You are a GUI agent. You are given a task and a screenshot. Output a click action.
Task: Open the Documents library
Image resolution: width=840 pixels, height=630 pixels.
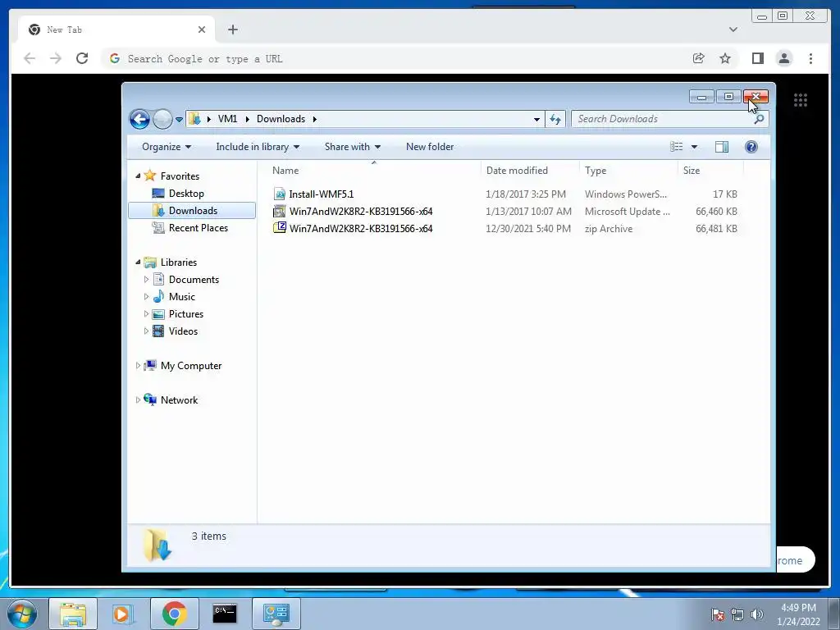(x=194, y=279)
